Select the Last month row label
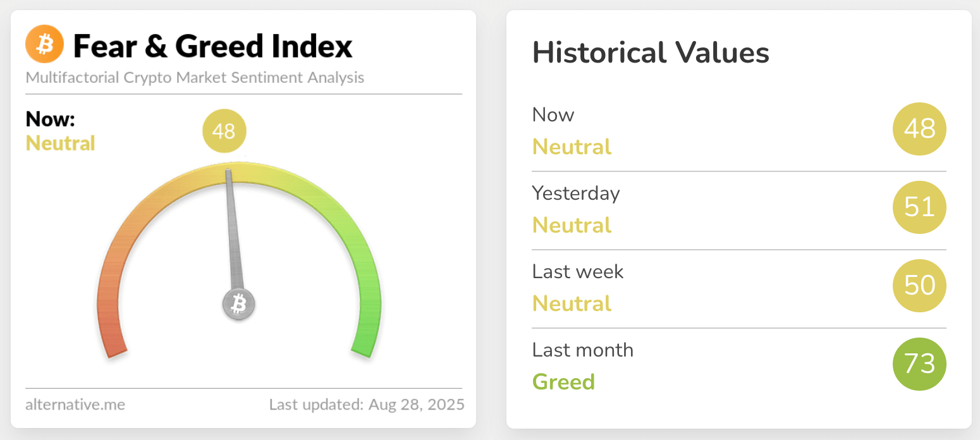Screen dimensions: 980x440 point(582,350)
